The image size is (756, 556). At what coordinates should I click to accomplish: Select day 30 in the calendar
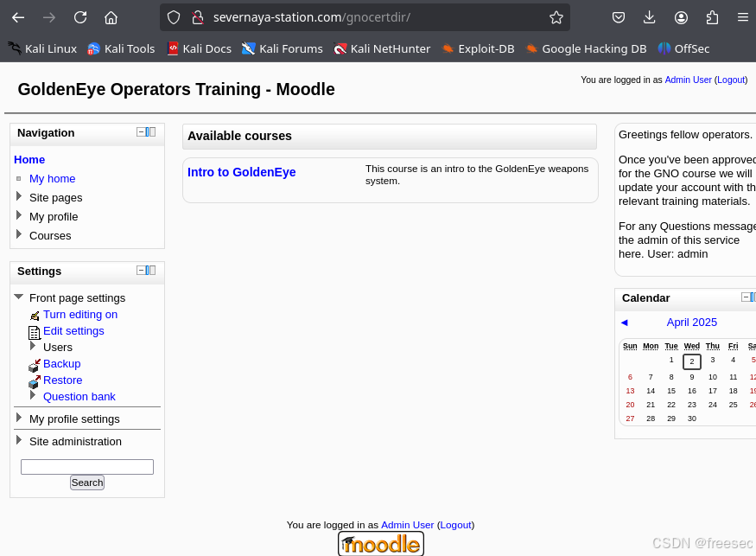pos(692,419)
